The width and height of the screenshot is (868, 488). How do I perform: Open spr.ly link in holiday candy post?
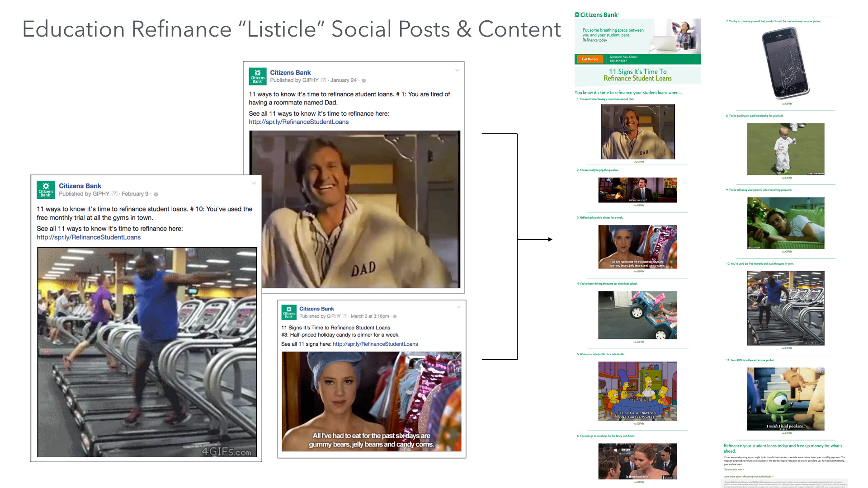(x=375, y=344)
